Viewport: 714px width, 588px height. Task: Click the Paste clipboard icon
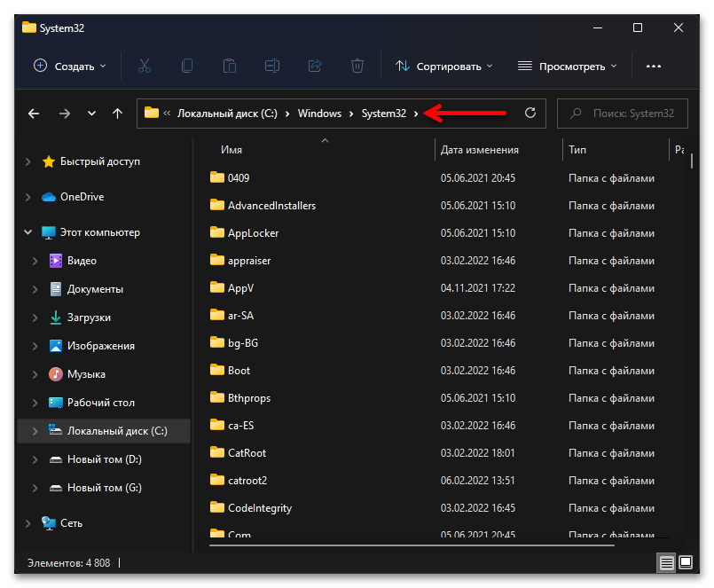click(x=230, y=66)
